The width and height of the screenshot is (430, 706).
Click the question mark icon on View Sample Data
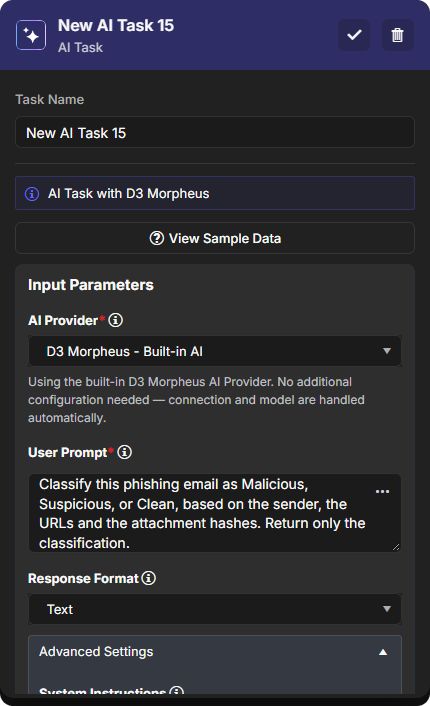click(157, 238)
